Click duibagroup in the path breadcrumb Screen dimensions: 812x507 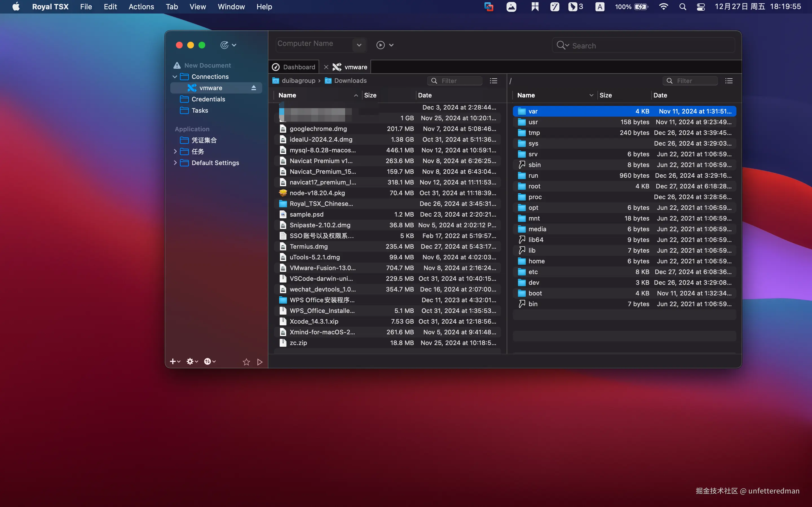click(298, 81)
